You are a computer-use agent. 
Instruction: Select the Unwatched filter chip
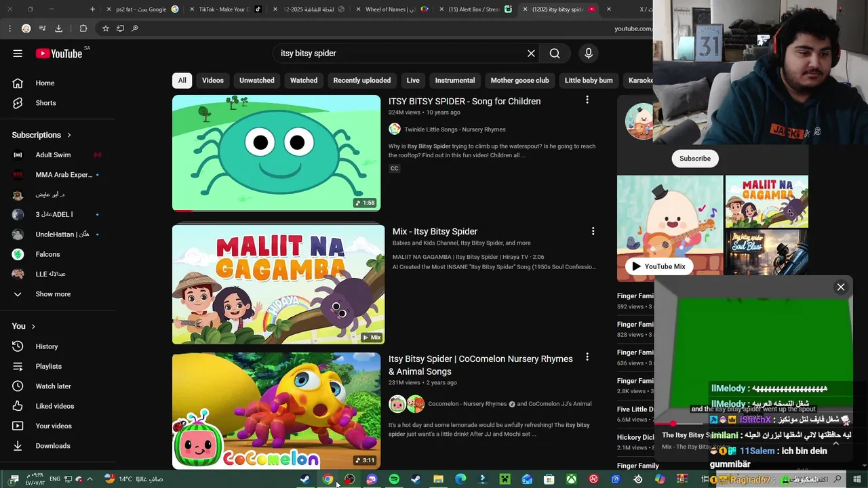click(257, 80)
